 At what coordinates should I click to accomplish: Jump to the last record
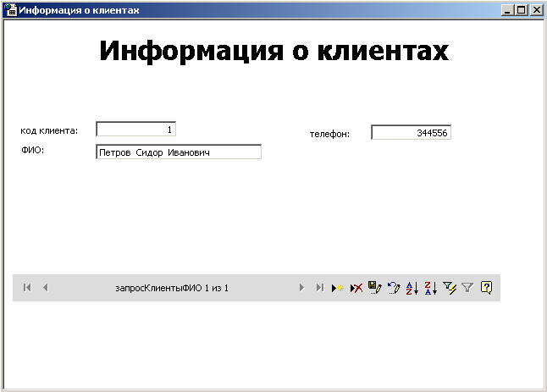(x=320, y=288)
